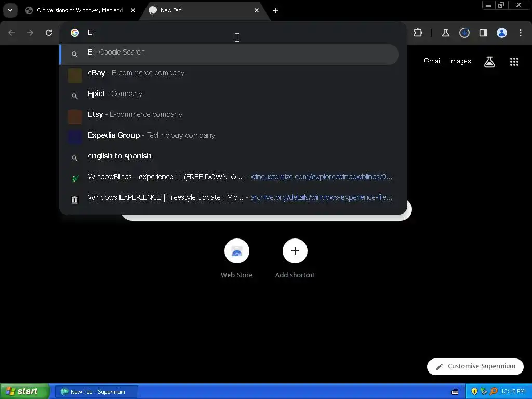The height and width of the screenshot is (399, 532).
Task: Open the Gmail link
Action: click(x=433, y=61)
